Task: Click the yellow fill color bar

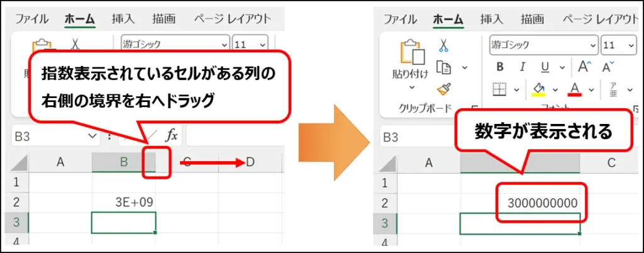Action: click(x=538, y=94)
